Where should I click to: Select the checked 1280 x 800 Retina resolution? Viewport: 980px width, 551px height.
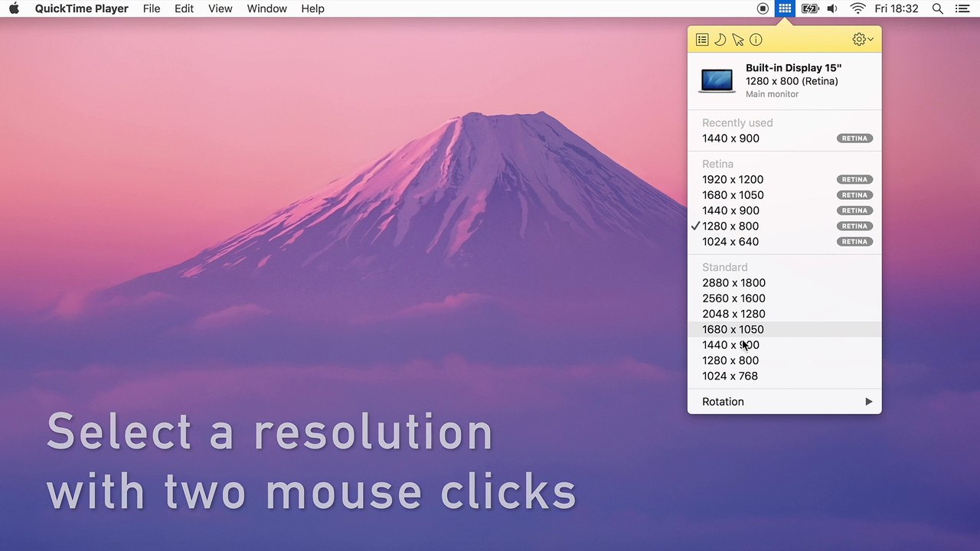point(785,227)
